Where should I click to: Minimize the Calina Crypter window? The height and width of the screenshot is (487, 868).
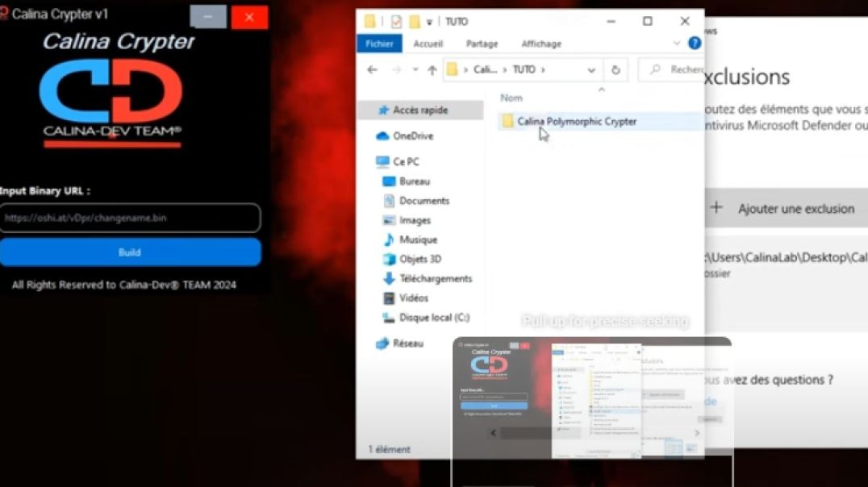[208, 17]
